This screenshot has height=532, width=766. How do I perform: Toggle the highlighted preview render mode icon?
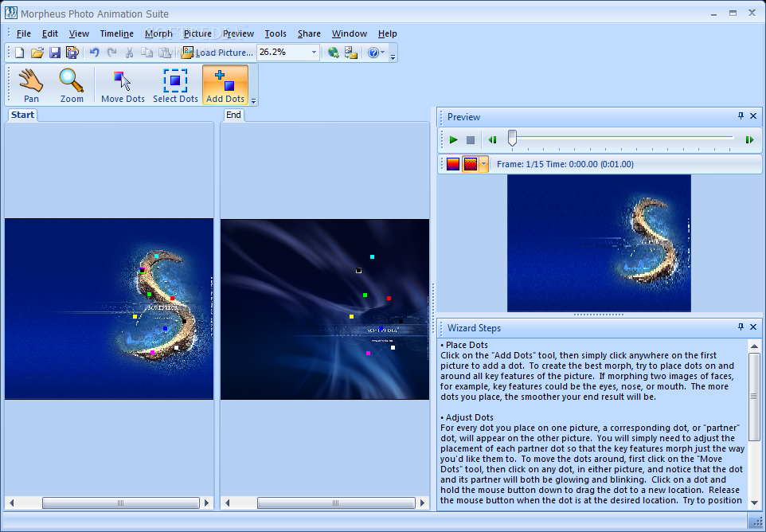471,164
